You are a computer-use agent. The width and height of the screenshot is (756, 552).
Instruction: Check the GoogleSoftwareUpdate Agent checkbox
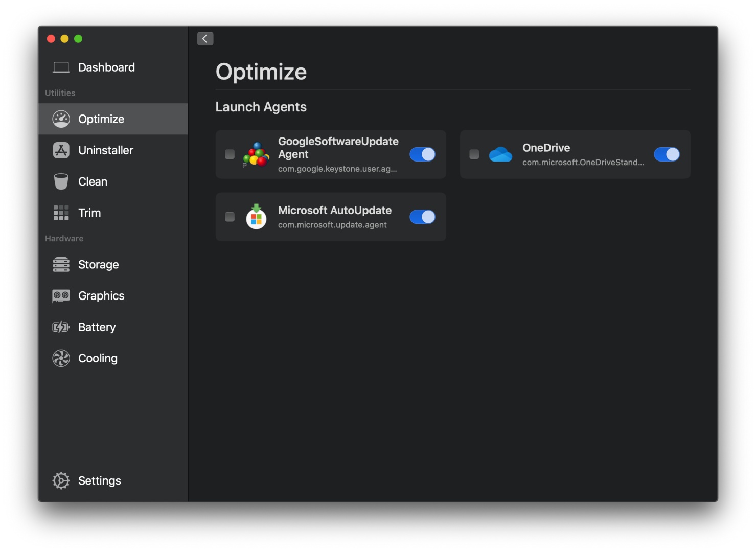tap(230, 154)
